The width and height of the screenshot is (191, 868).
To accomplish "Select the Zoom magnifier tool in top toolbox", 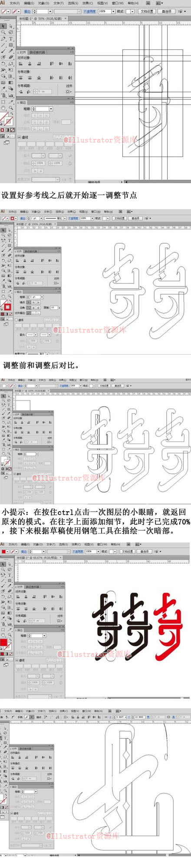I will coord(10,108).
